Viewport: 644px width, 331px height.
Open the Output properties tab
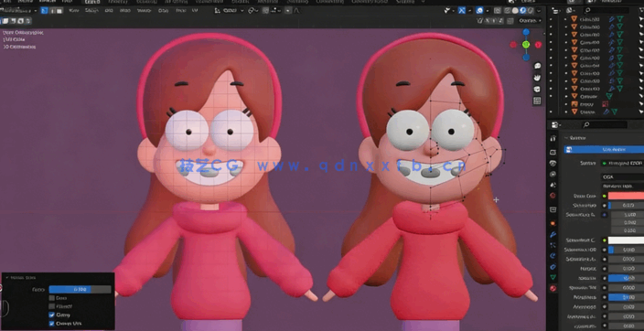(x=553, y=163)
